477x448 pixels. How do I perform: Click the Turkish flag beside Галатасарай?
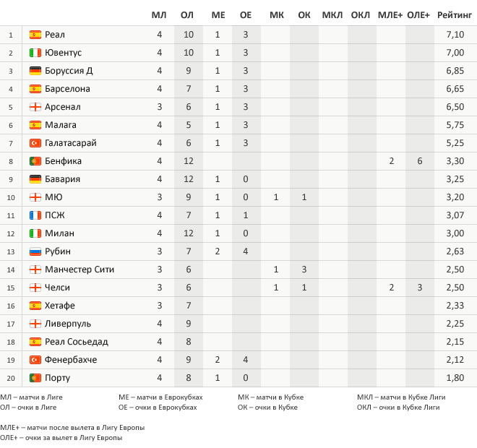pos(35,143)
